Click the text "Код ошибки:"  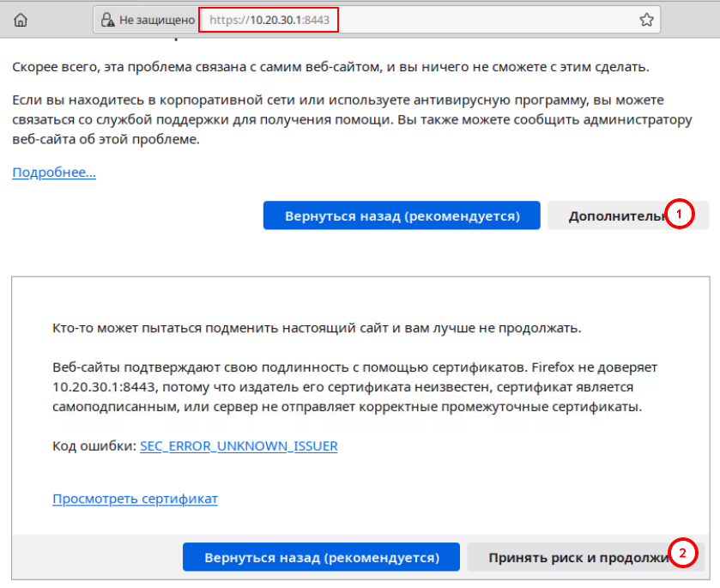coord(94,446)
